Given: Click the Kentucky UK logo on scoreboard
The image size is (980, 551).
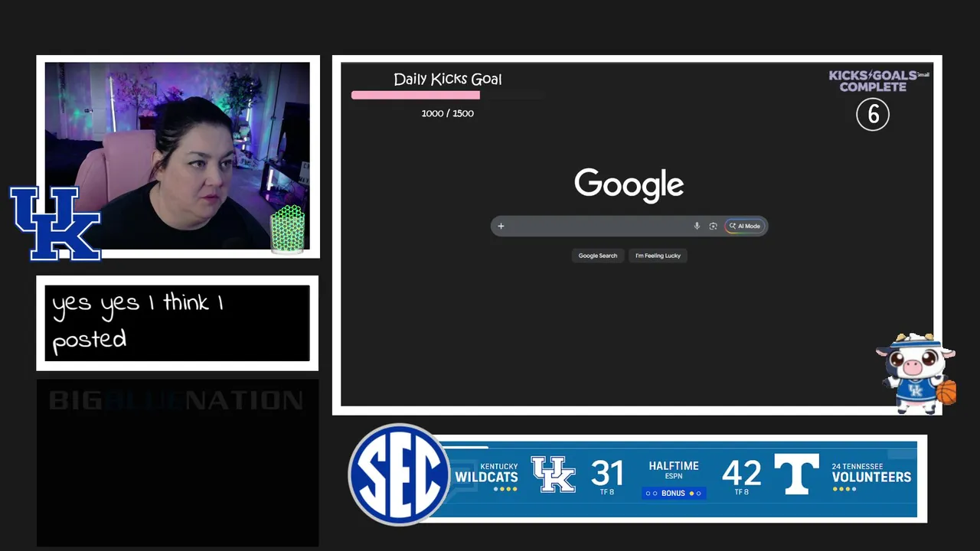Looking at the screenshot, I should click(x=553, y=474).
